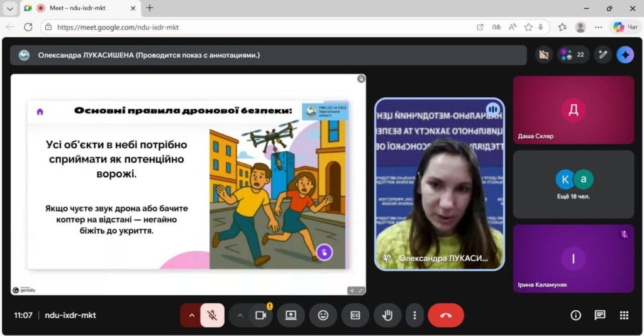The height and width of the screenshot is (336, 644).
Task: Turn on the camera
Action: pyautogui.click(x=260, y=315)
